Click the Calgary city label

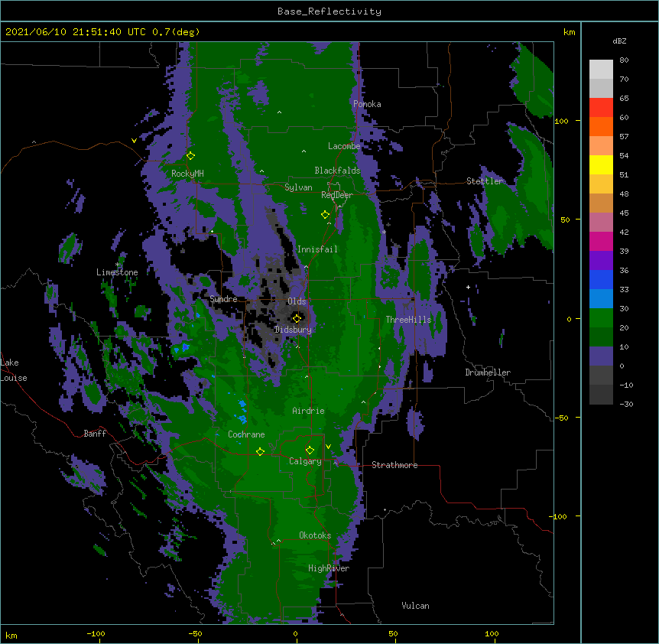(305, 461)
